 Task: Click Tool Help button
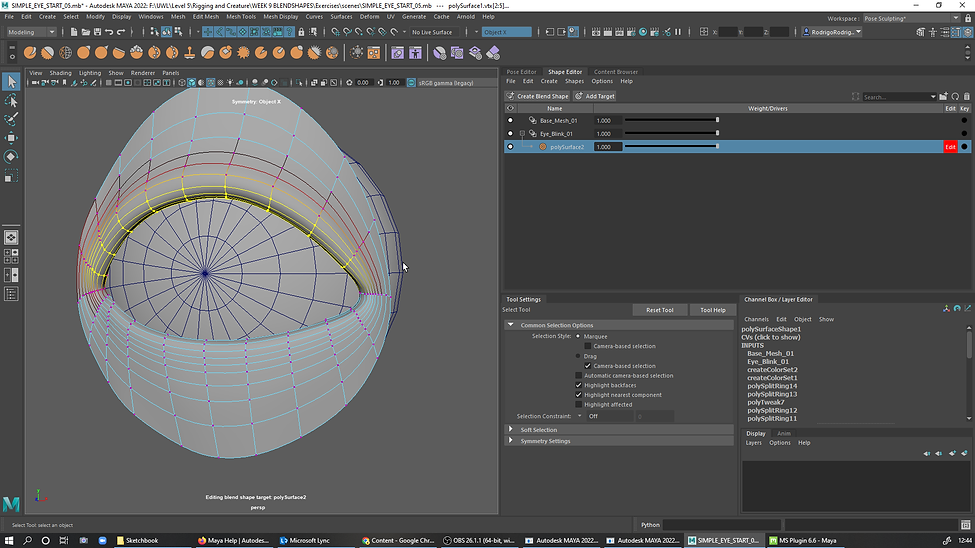click(713, 310)
